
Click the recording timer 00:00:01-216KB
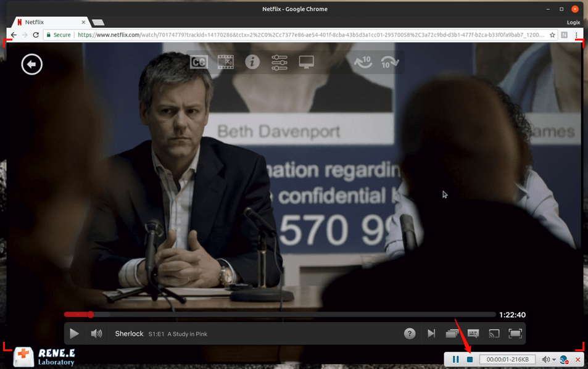pyautogui.click(x=507, y=359)
